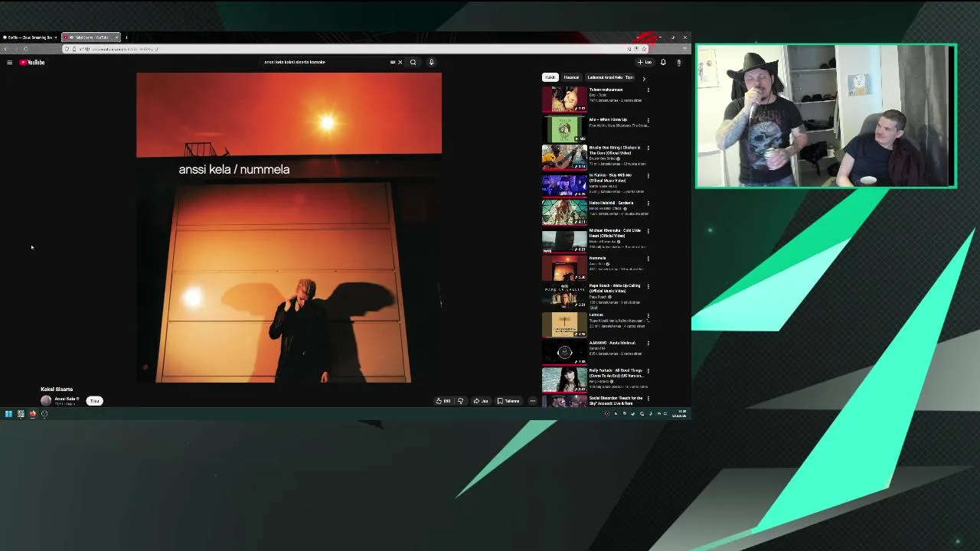Open Nelly Furtado 'All Good Things' thumbnail
The width and height of the screenshot is (980, 551).
tap(564, 380)
